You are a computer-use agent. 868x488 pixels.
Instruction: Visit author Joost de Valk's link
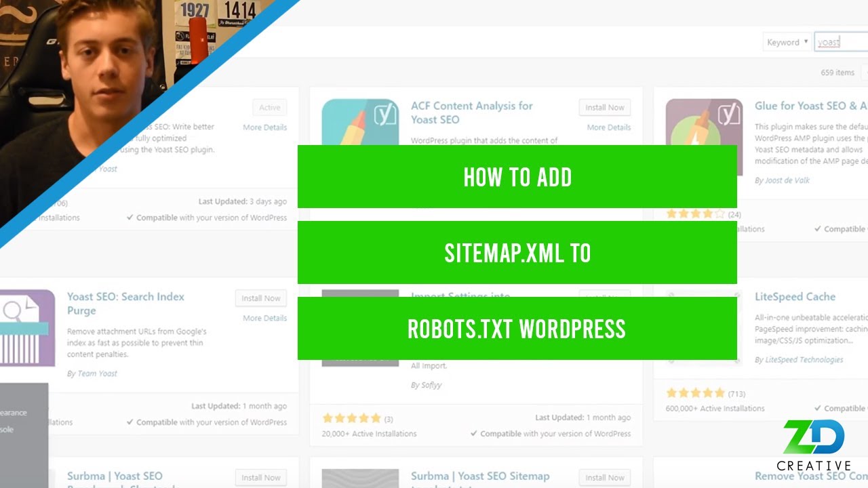point(787,180)
